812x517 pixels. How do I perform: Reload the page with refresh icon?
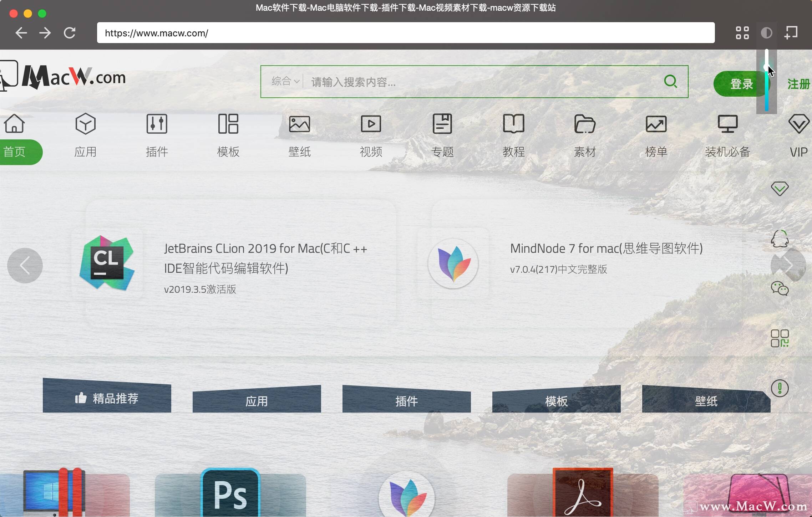tap(70, 33)
